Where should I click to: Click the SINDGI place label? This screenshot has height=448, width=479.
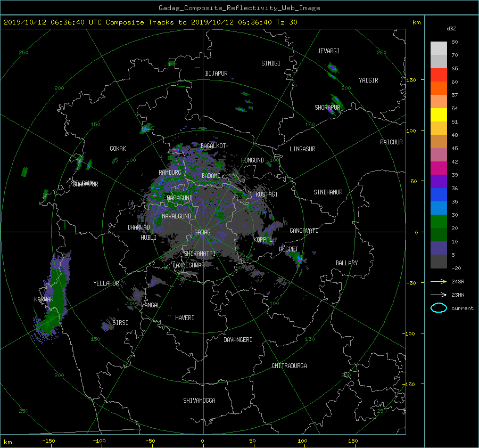(271, 63)
